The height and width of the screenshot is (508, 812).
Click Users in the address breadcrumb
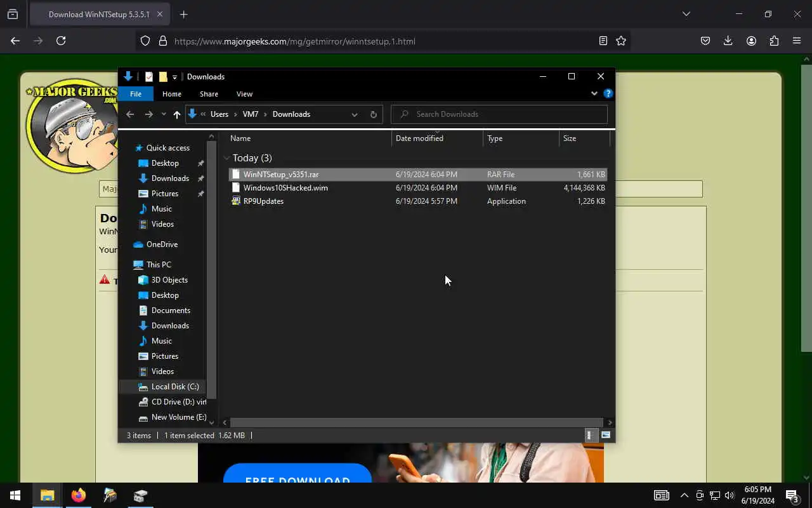coord(219,114)
